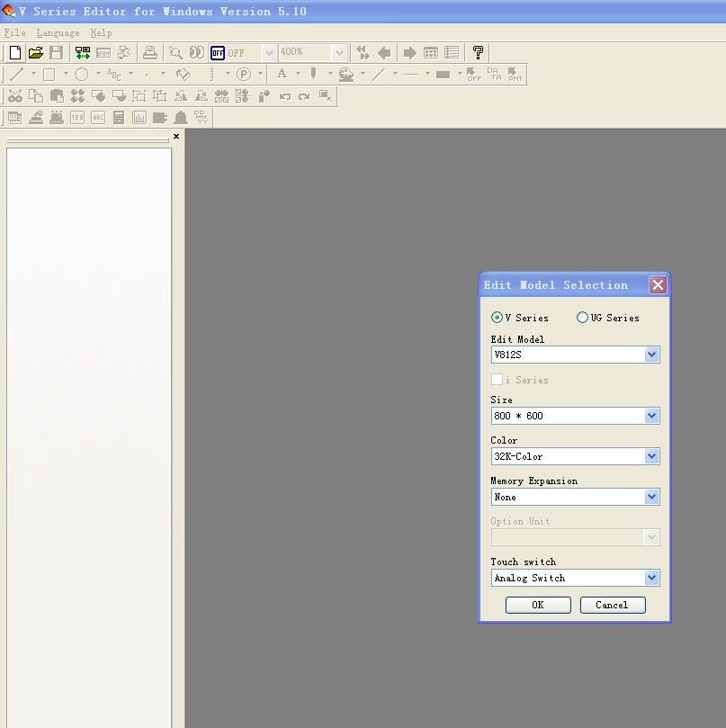This screenshot has width=726, height=728.
Task: Click the alarm bell icon
Action: 180,118
